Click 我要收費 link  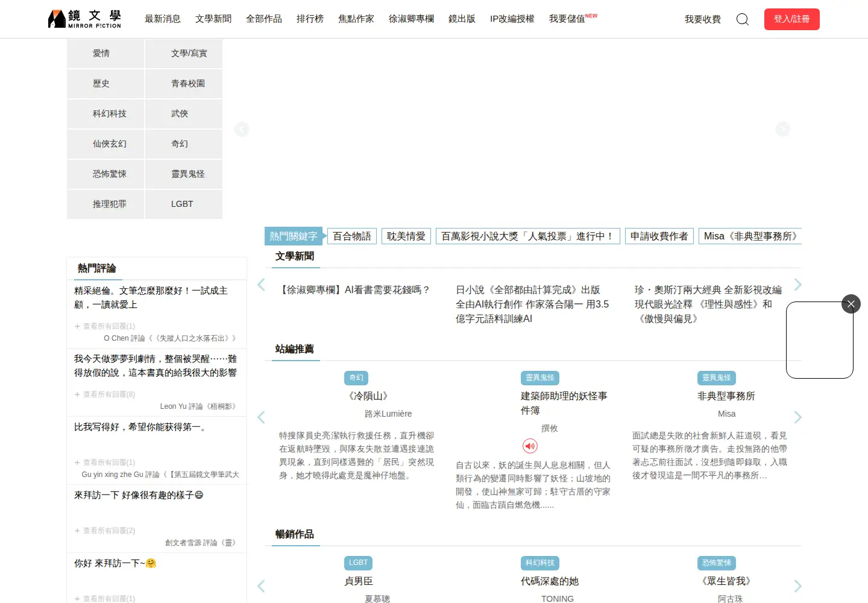pyautogui.click(x=703, y=19)
